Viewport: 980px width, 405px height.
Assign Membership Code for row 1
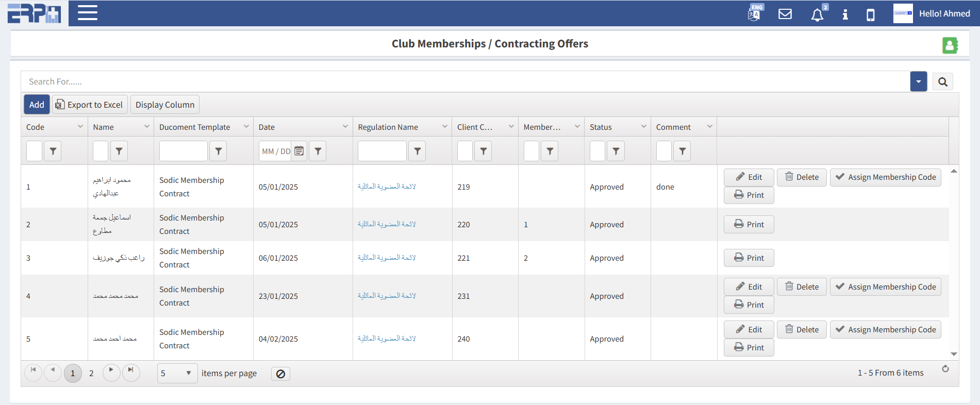885,177
